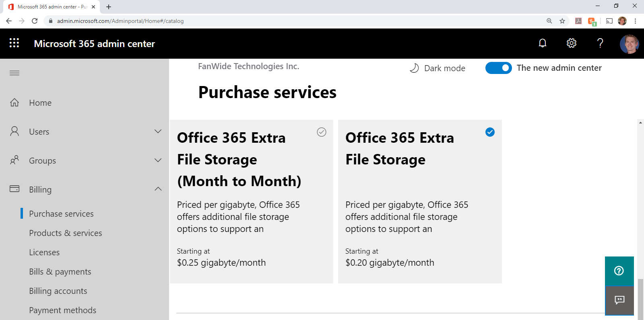Open Chrome three-dot menu
Viewport: 644px width, 320px height.
pyautogui.click(x=635, y=21)
